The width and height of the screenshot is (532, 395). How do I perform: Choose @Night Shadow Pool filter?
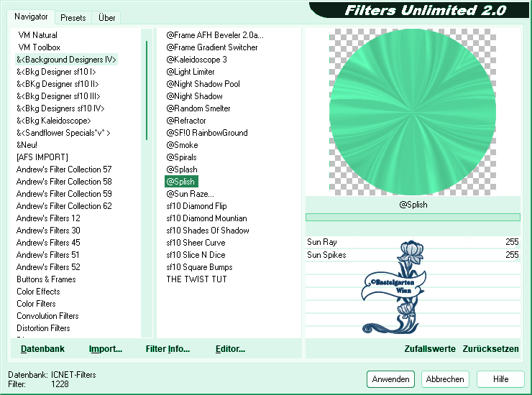click(x=203, y=84)
